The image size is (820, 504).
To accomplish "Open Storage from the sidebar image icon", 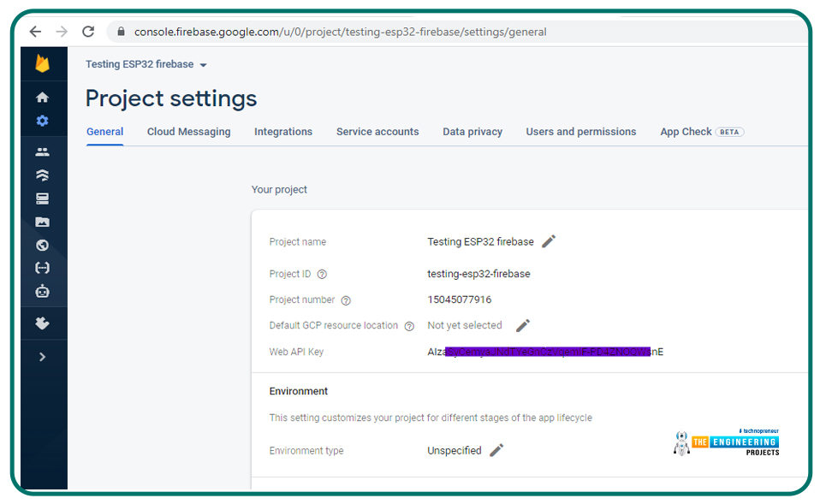I will click(42, 222).
